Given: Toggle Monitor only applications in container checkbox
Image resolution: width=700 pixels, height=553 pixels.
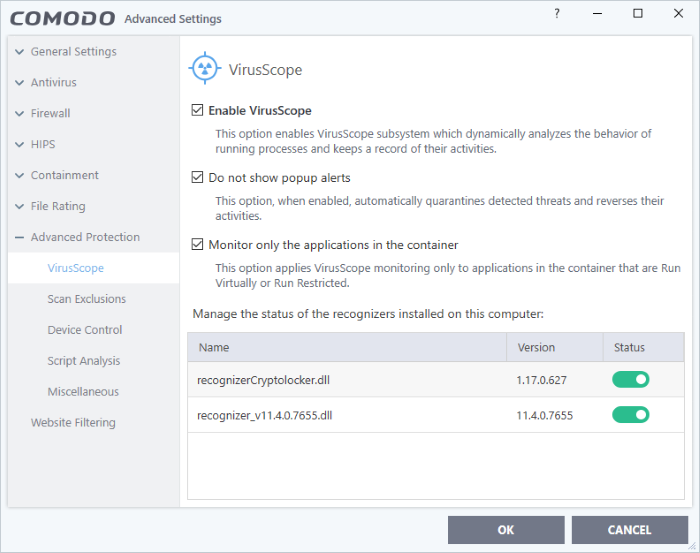Looking at the screenshot, I should tap(197, 244).
